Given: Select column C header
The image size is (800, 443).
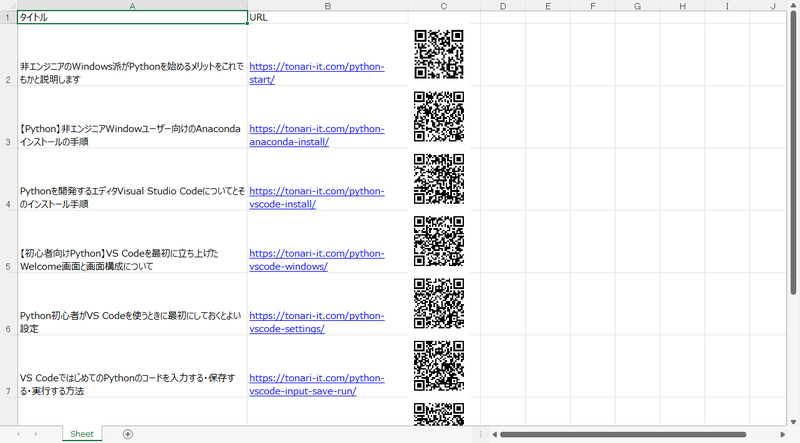Looking at the screenshot, I should 444,6.
